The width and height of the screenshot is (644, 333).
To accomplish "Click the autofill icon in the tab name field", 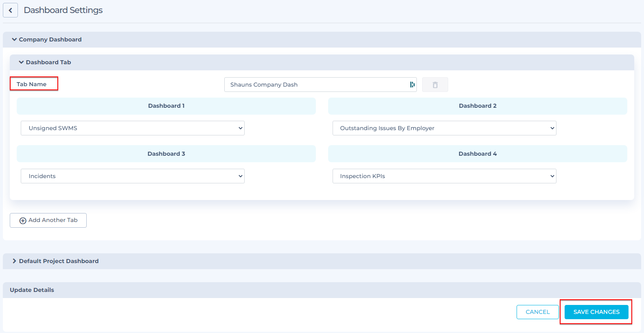I will (x=412, y=85).
